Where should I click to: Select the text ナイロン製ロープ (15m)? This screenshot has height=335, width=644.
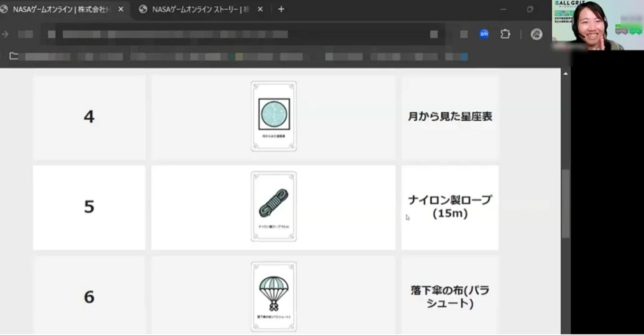(450, 207)
